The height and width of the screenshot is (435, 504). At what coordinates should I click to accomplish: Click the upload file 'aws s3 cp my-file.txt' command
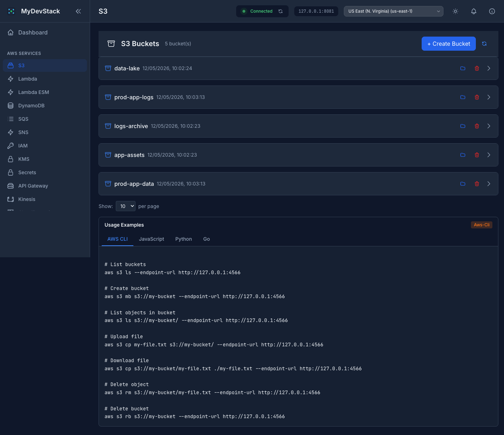pos(214,345)
